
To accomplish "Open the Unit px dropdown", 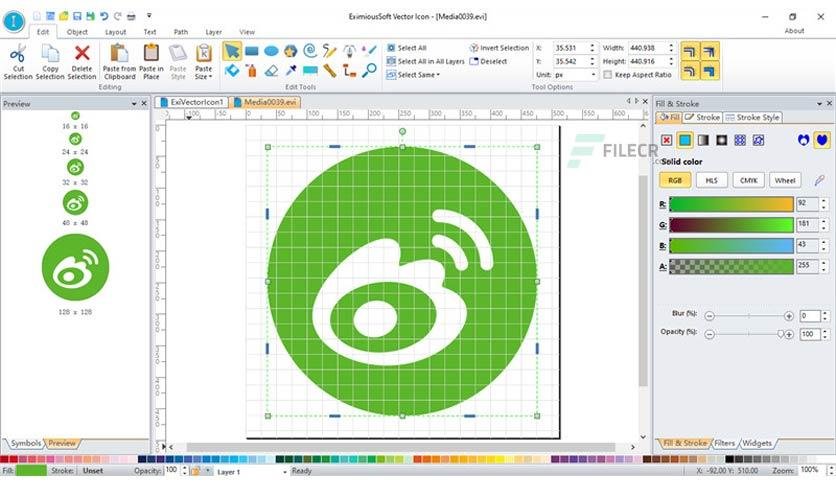I will tap(593, 75).
